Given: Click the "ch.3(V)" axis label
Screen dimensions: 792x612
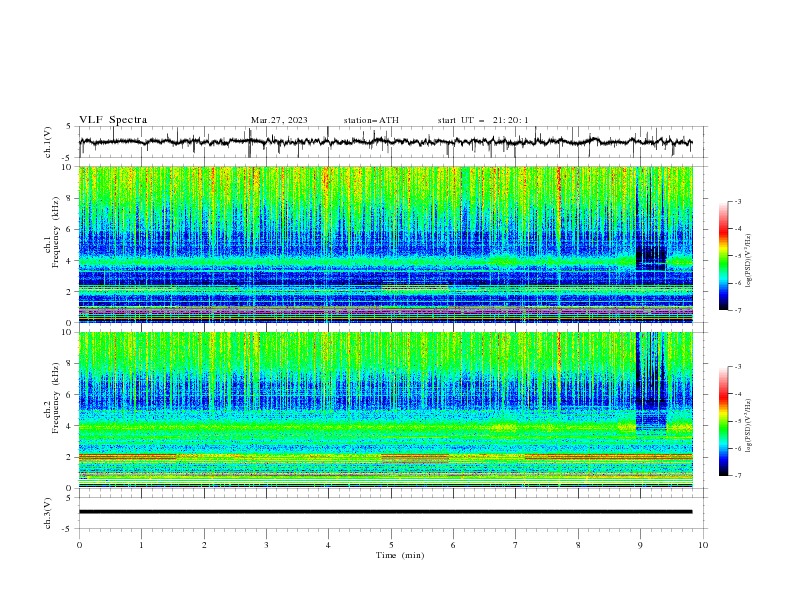Looking at the screenshot, I should coord(48,513).
